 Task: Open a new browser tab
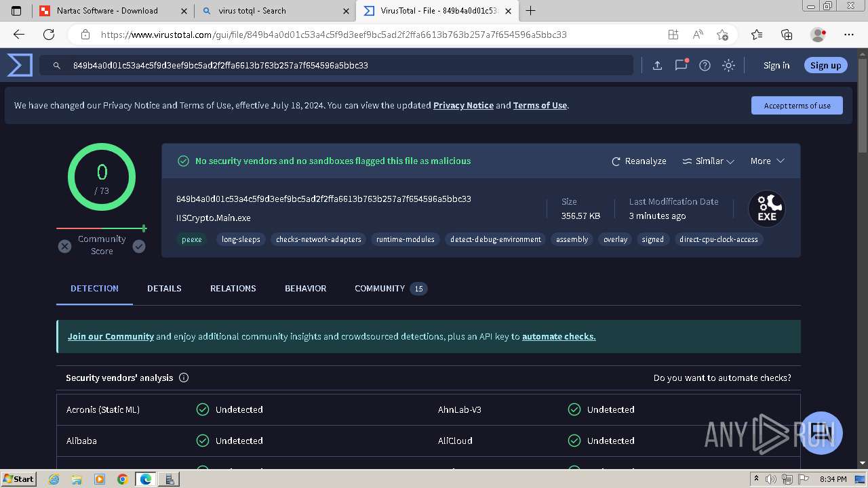[x=531, y=11]
